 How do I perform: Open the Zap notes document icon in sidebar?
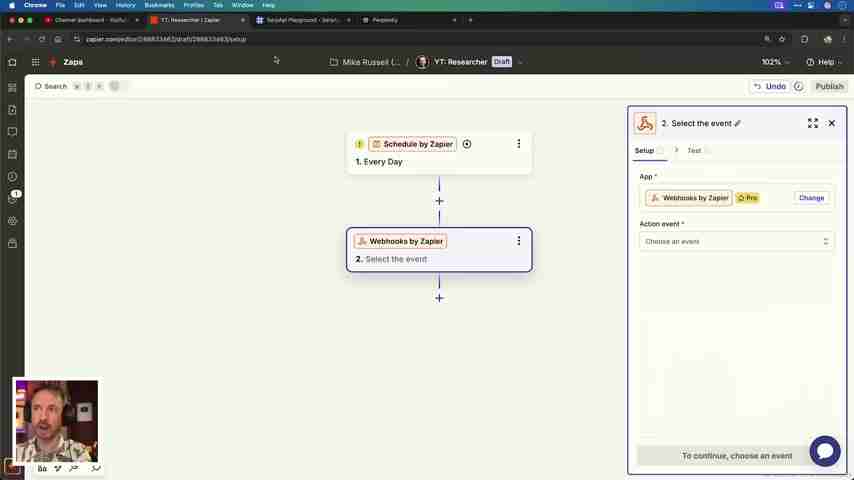coord(12,110)
